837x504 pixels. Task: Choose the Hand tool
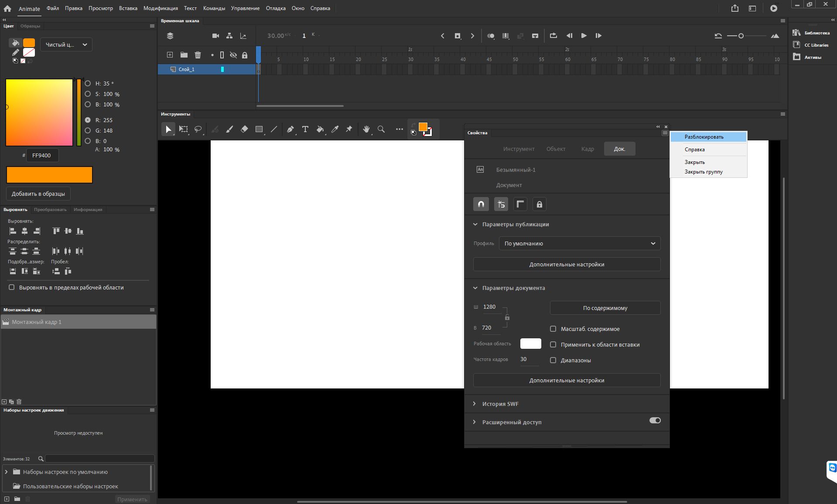click(366, 129)
